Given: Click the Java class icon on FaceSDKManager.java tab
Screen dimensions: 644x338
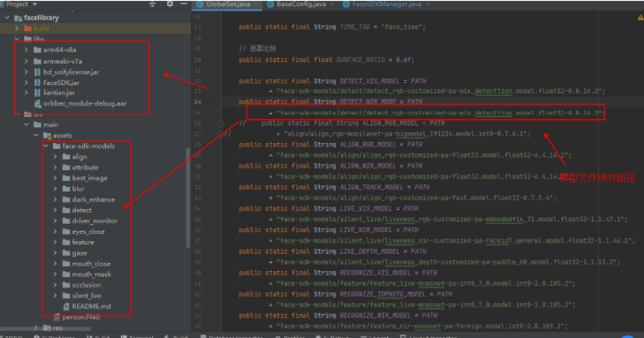Looking at the screenshot, I should pyautogui.click(x=347, y=4).
